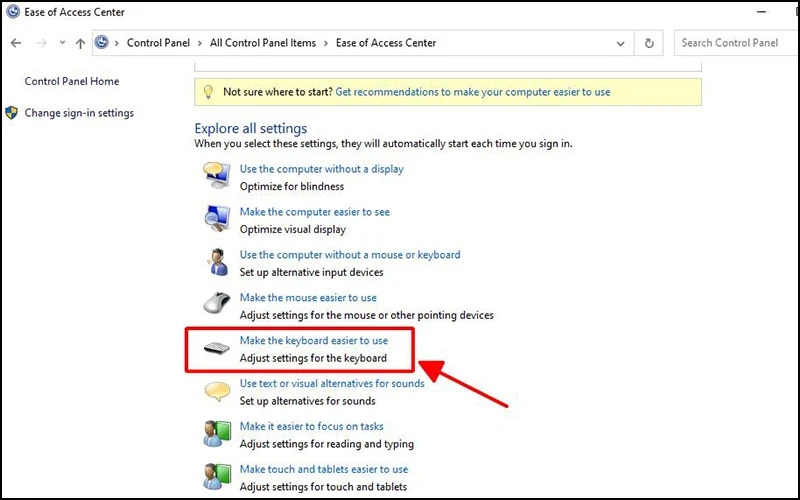Screen dimensions: 800x500
Task: Click the Optimize visual display description
Action: tap(293, 229)
